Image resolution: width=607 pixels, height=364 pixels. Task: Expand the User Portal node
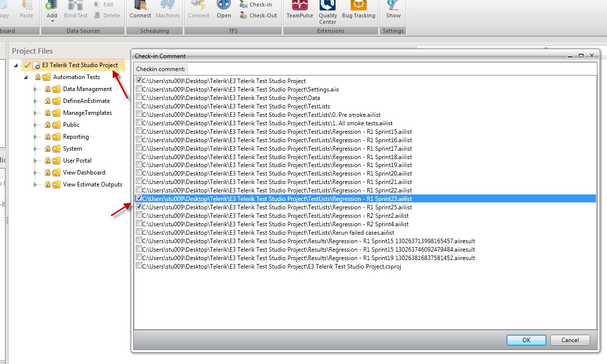36,161
